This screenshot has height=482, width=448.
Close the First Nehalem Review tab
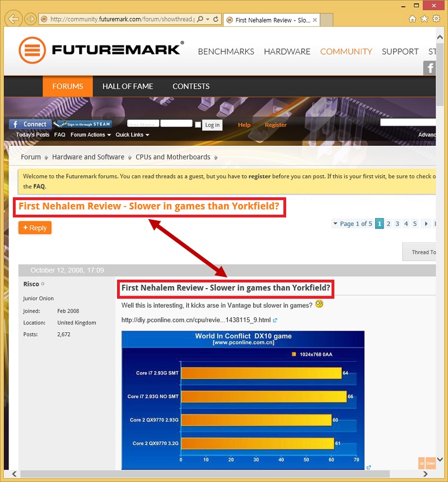pos(315,20)
